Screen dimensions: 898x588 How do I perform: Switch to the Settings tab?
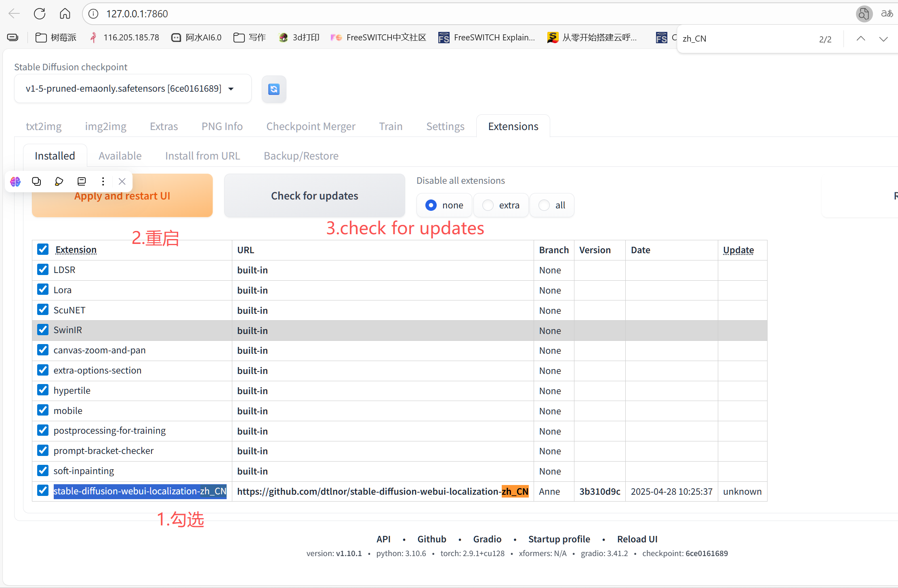(445, 126)
